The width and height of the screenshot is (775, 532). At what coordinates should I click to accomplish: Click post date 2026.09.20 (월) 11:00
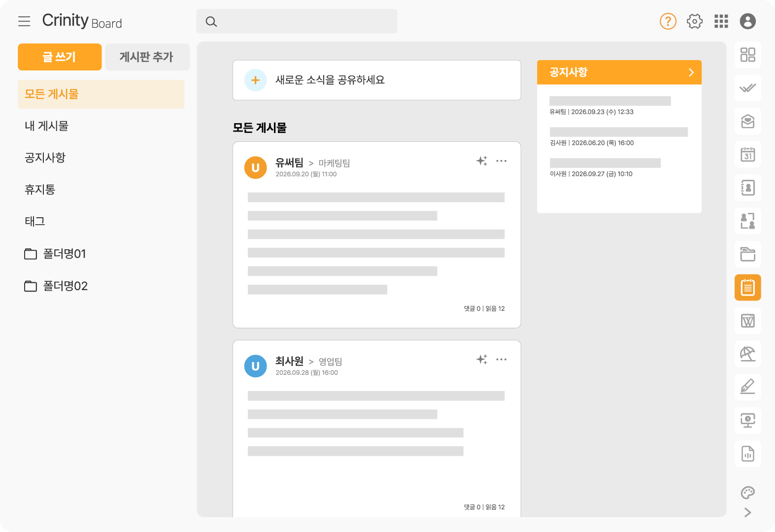click(306, 174)
